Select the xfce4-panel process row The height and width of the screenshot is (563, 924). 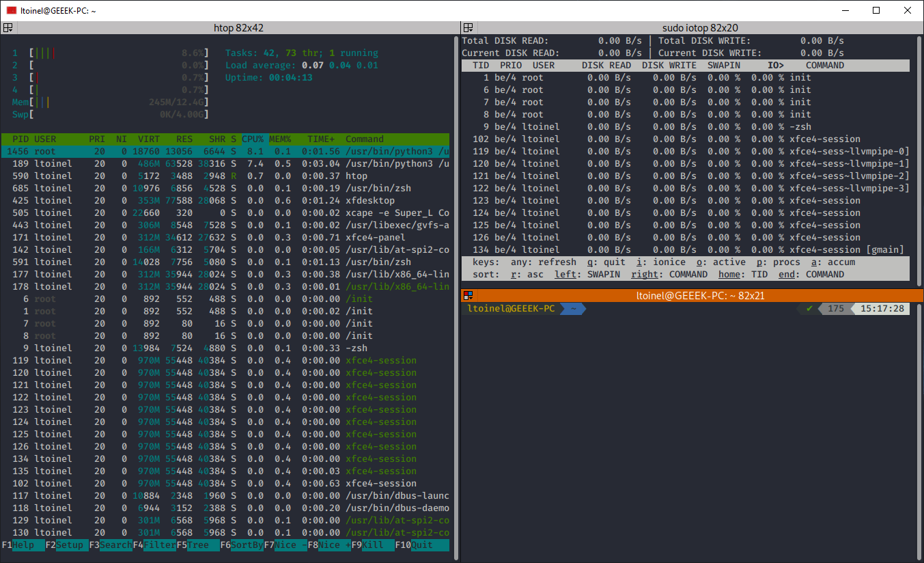(x=225, y=237)
